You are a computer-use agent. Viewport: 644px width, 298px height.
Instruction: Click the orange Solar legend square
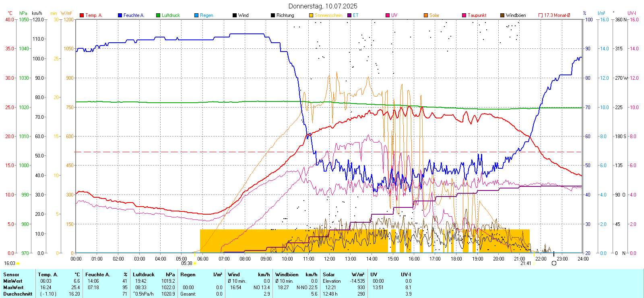(426, 15)
